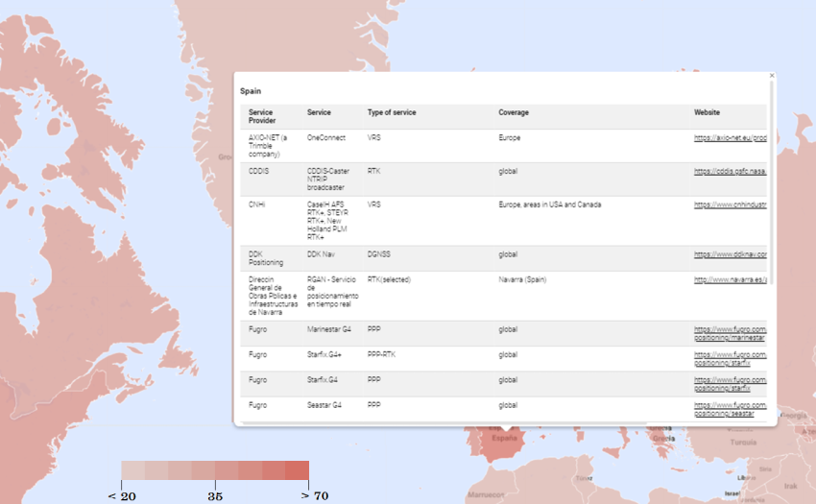
Task: Open the starfix link in Starfix.G4+ row
Action: tap(731, 359)
